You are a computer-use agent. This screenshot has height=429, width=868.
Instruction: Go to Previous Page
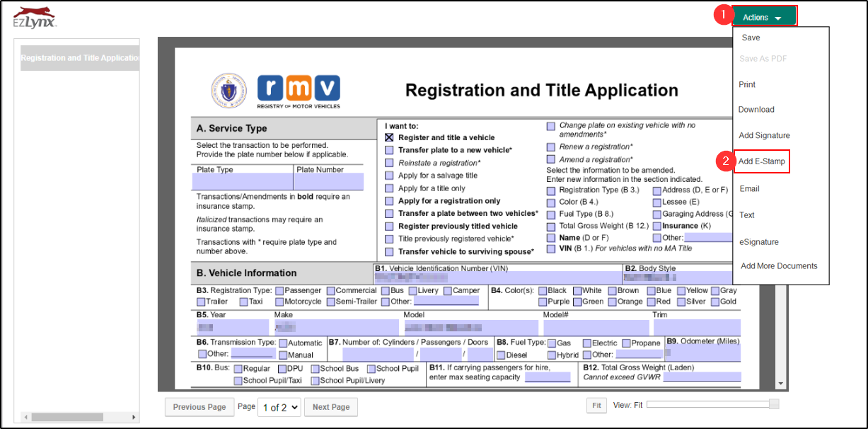coord(199,407)
